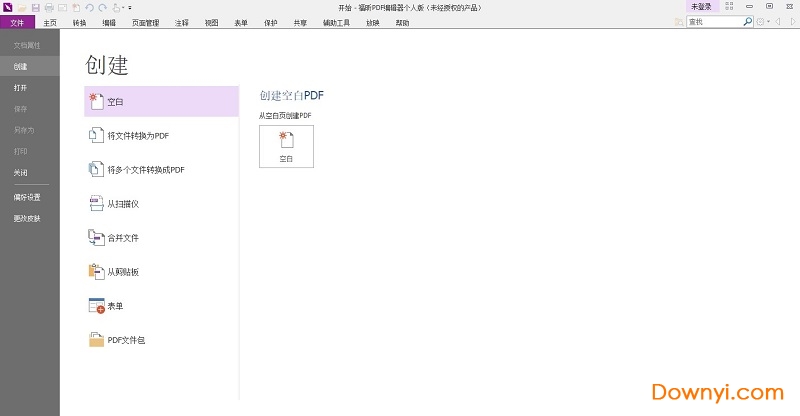The width and height of the screenshot is (800, 416).
Task: Choose the 从扫描仪 scanner option
Action: coord(161,204)
